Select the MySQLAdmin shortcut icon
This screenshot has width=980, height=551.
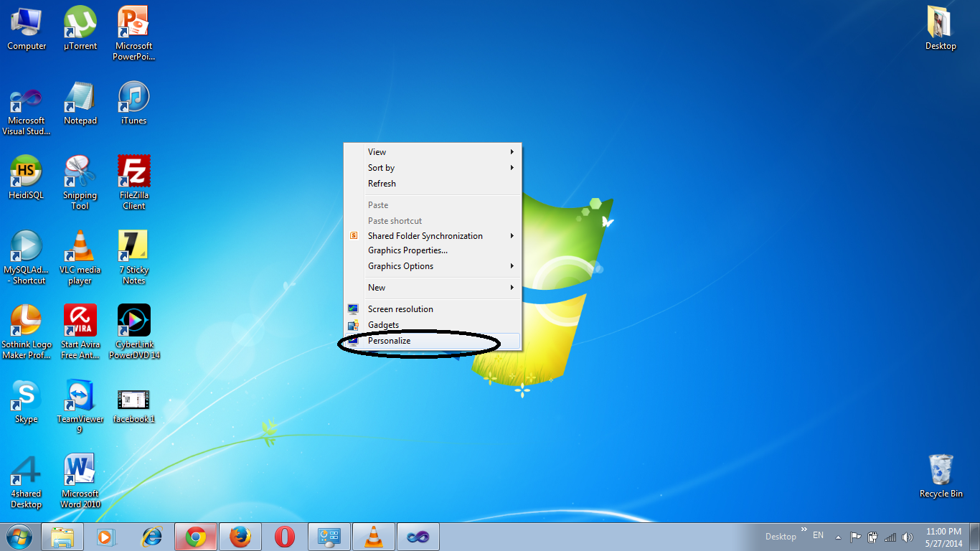point(27,258)
